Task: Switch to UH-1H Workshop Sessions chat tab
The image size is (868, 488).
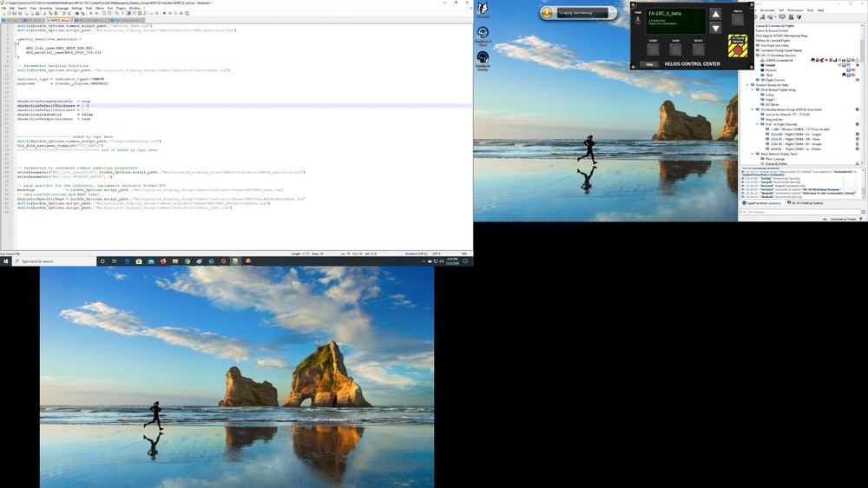Action: (806, 203)
